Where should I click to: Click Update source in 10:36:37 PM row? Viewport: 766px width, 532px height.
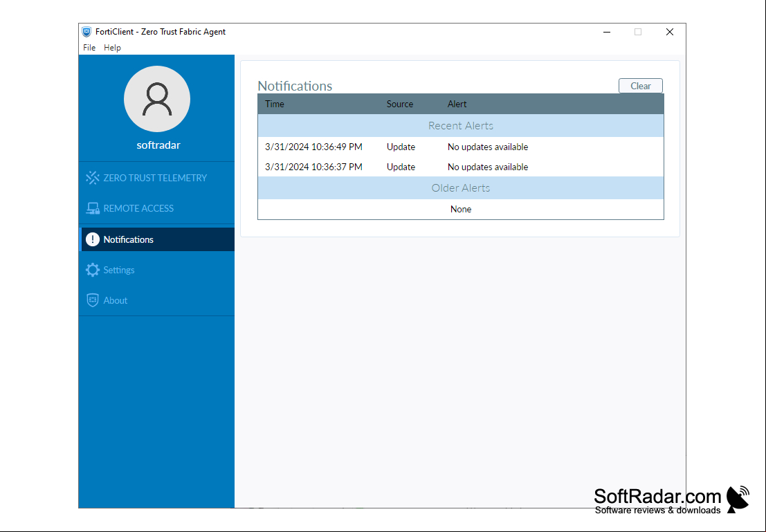point(401,167)
